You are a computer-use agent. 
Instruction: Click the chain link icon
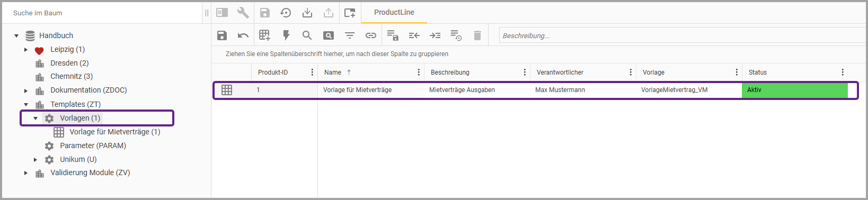(371, 35)
